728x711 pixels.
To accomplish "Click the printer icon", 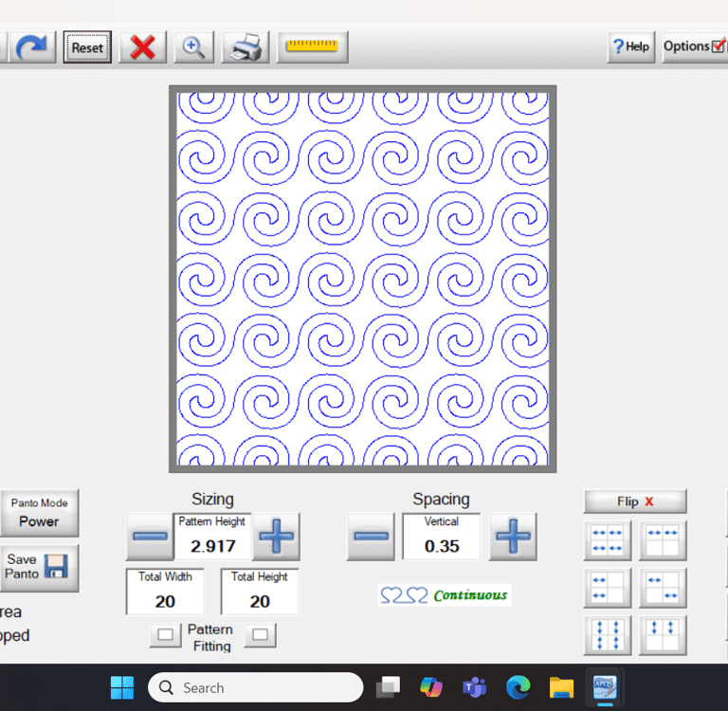I will [x=246, y=46].
